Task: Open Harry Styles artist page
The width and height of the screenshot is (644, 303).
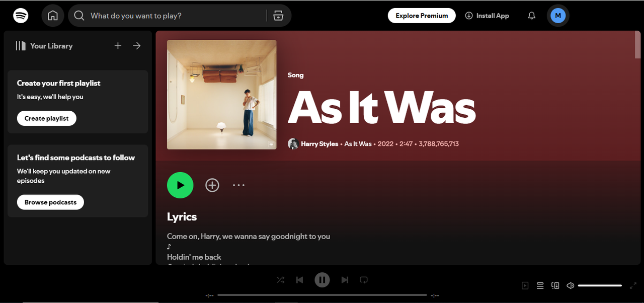Action: click(x=319, y=143)
